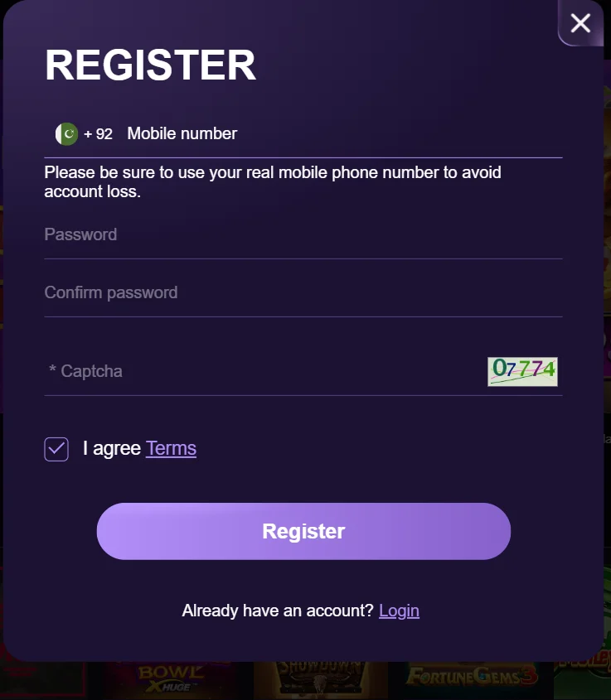Screen dimensions: 611x700
Task: Click the "Already have an account?" text
Action: (x=278, y=611)
